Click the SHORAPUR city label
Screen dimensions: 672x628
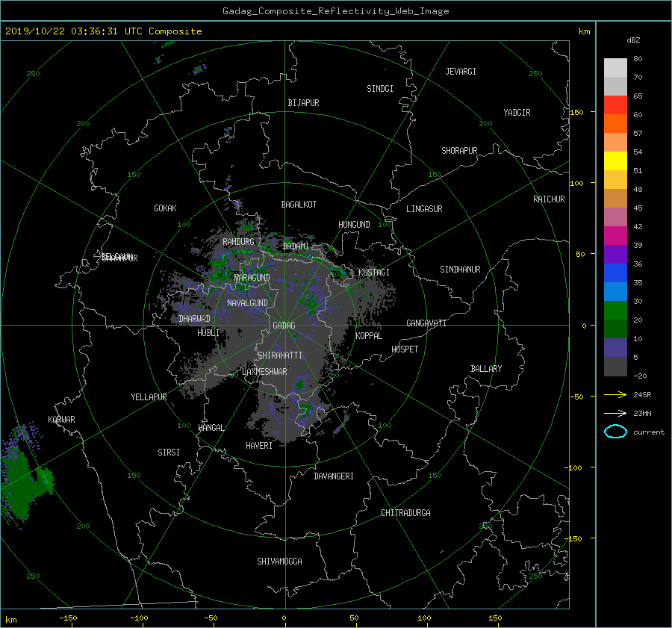(x=459, y=151)
